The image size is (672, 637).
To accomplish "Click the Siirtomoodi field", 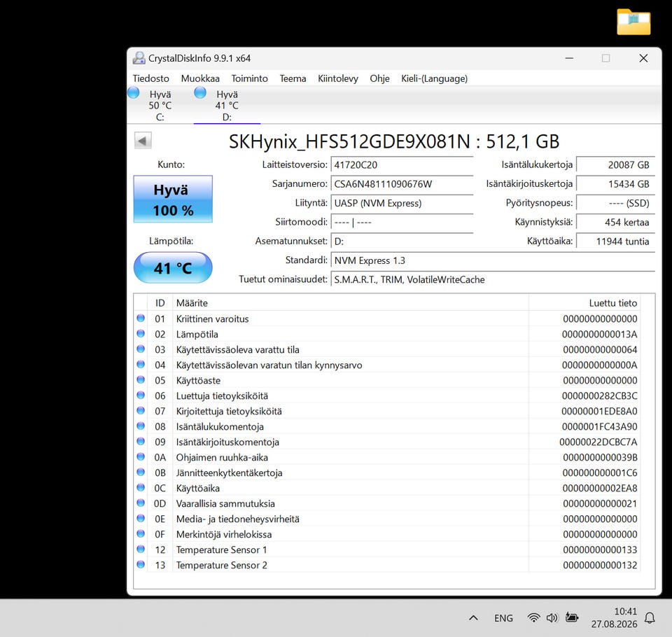I will pyautogui.click(x=402, y=222).
